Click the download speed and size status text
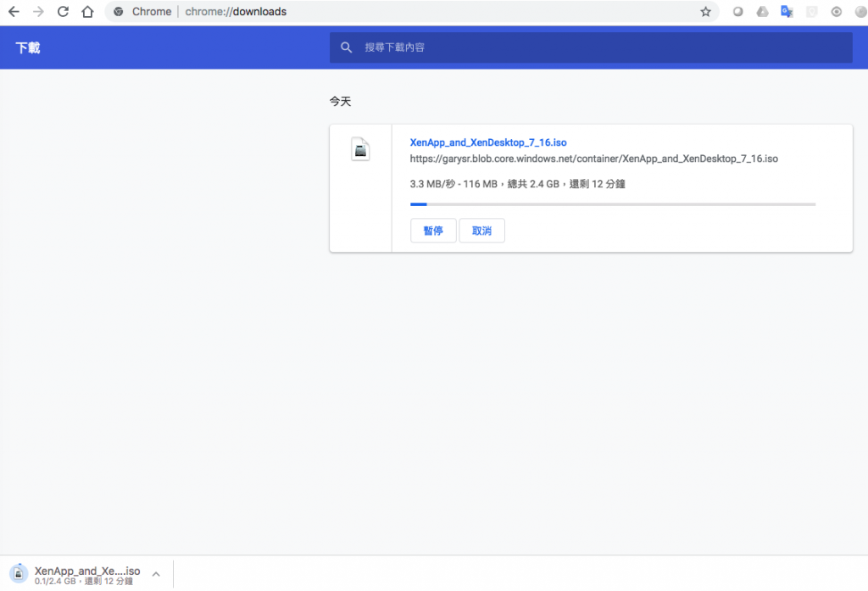Screen dimensions: 868x591 tap(518, 184)
